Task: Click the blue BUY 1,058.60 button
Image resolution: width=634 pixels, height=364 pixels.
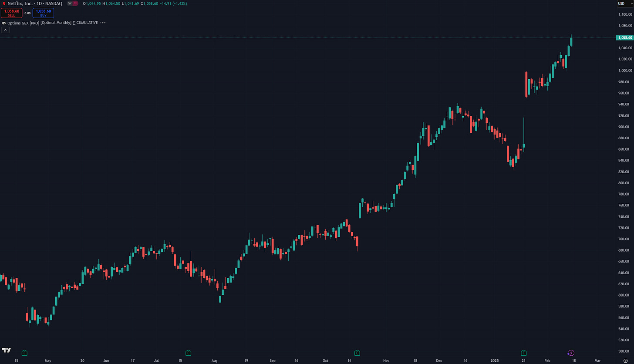Action: coord(43,13)
